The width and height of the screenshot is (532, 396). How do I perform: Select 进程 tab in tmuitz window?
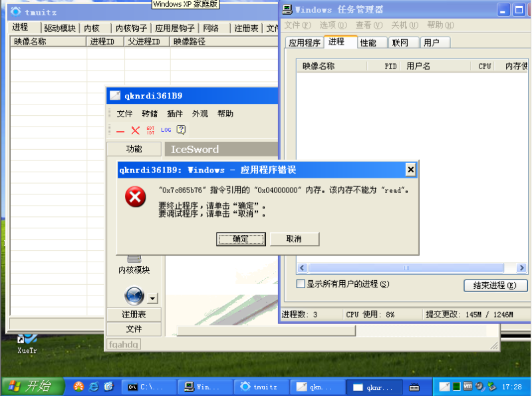[25, 27]
